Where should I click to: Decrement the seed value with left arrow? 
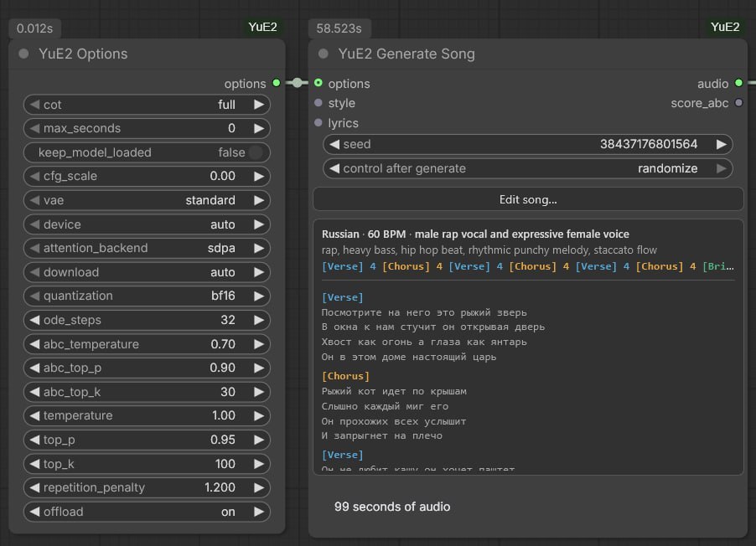pyautogui.click(x=334, y=144)
